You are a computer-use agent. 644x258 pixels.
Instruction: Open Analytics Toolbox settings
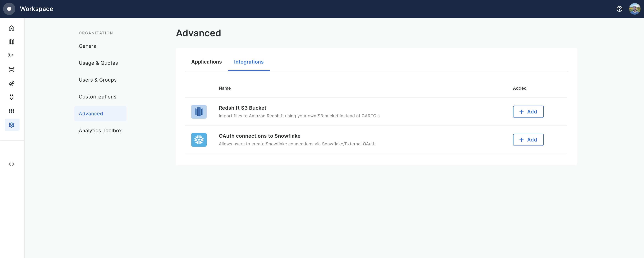tap(100, 131)
